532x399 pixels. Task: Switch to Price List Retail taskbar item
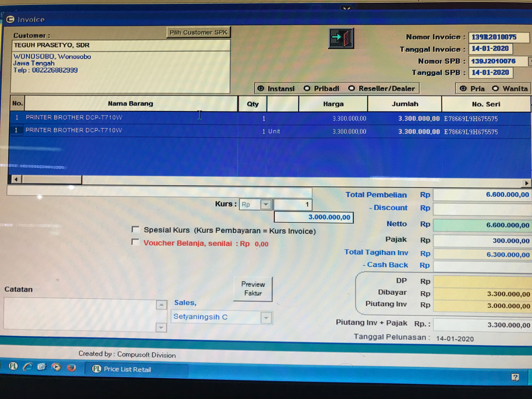point(127,369)
